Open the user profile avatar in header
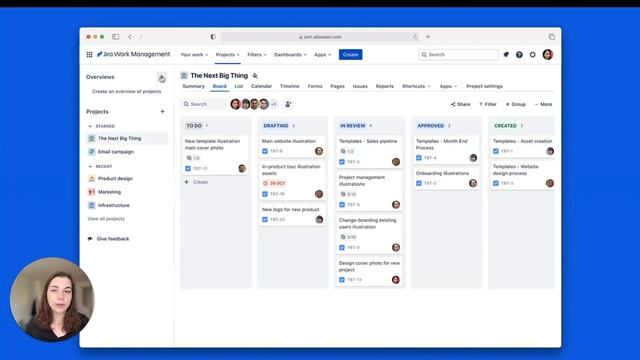 point(548,54)
